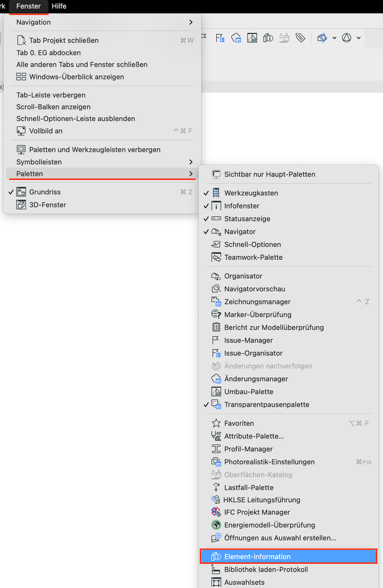Click the tag label toolbar icon
383x588 pixels.
point(301,38)
